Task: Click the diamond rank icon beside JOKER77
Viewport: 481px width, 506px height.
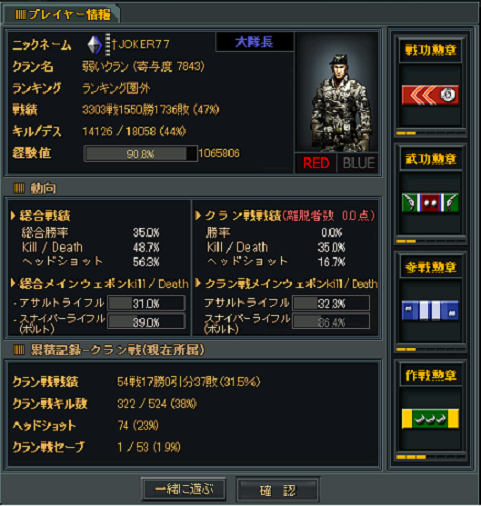Action: point(94,45)
